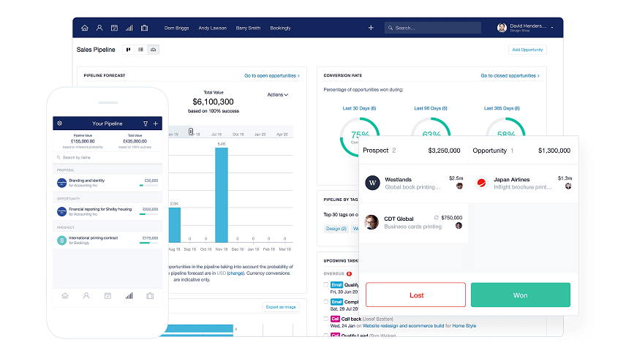This screenshot has height=364, width=626.
Task: Tap the briefcase icon in phone bottom bar
Action: (x=150, y=296)
